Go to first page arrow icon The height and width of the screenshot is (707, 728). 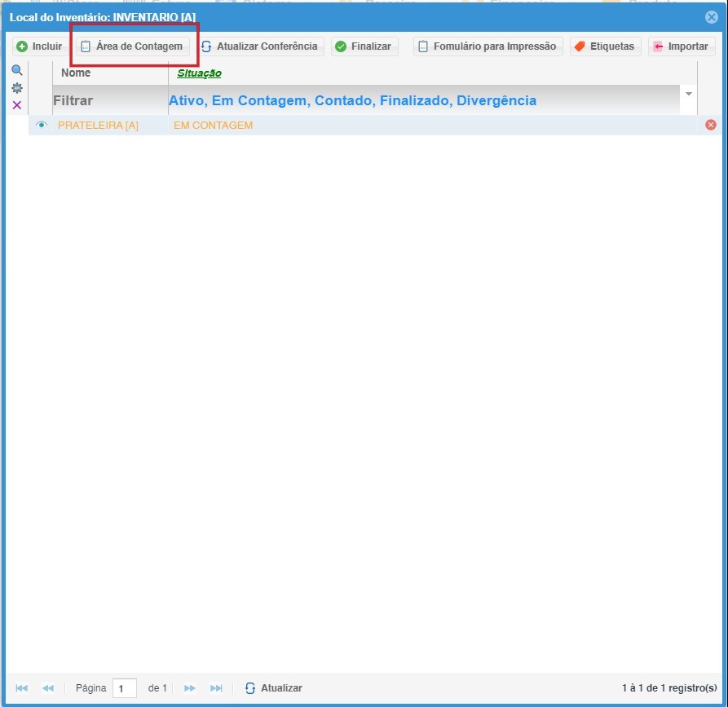tap(22, 688)
